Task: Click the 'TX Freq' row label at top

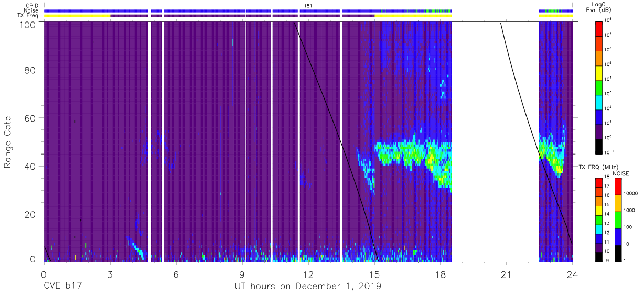Action: coord(28,15)
